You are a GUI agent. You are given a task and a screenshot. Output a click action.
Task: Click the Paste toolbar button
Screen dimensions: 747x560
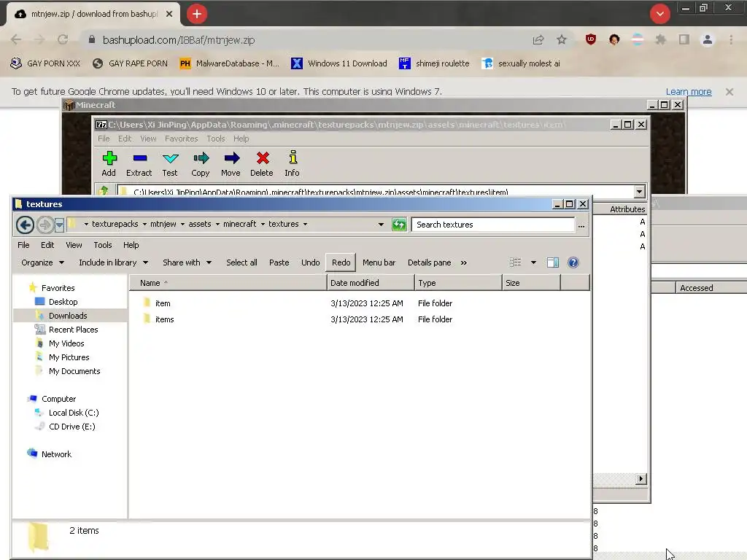tap(279, 262)
